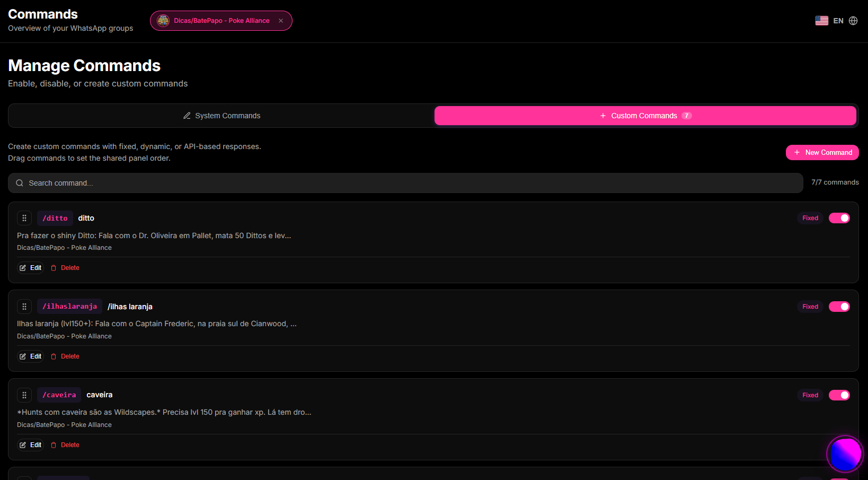Click the Fixed badge on /caveira
This screenshot has height=480, width=868.
pos(810,395)
